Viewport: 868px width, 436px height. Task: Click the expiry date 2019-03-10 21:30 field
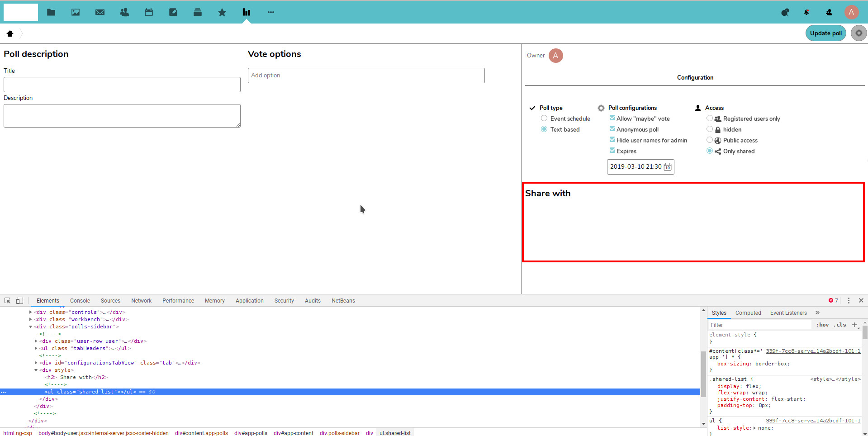coord(640,167)
